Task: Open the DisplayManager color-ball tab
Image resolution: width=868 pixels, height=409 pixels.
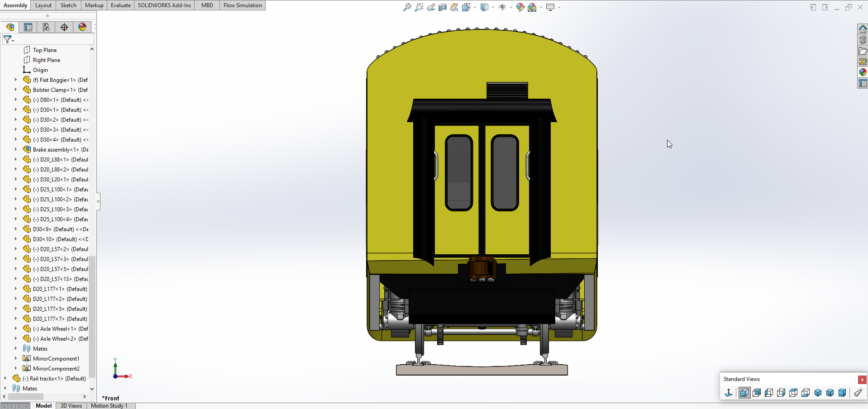Action: 82,27
